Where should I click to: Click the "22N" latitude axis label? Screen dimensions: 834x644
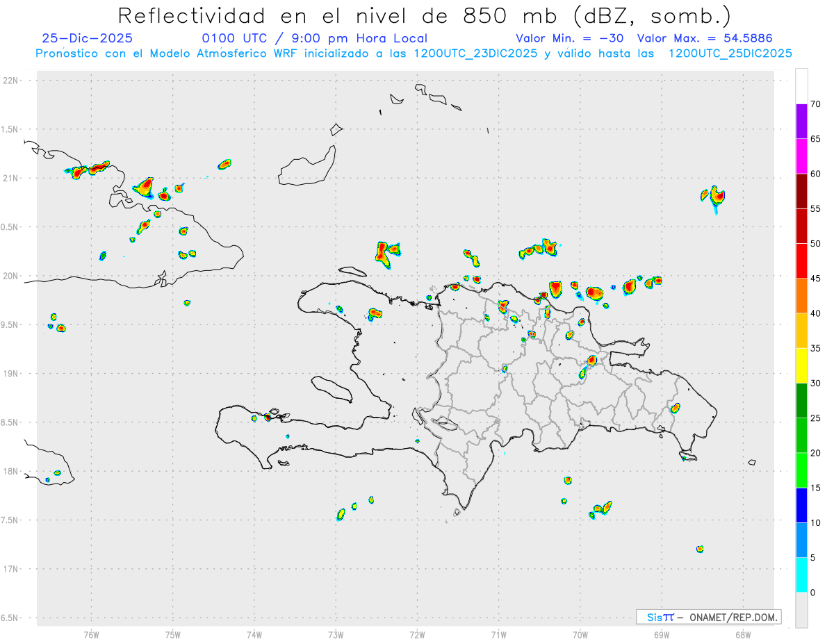click(10, 81)
